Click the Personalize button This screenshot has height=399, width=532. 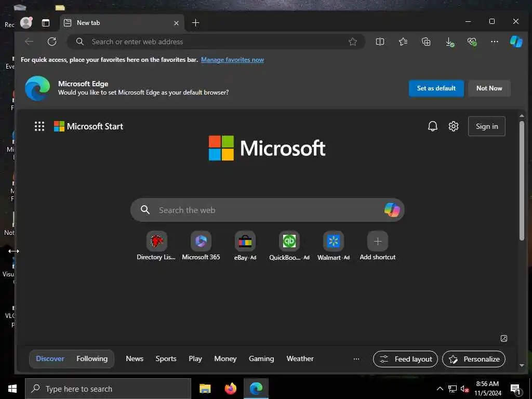coord(474,359)
